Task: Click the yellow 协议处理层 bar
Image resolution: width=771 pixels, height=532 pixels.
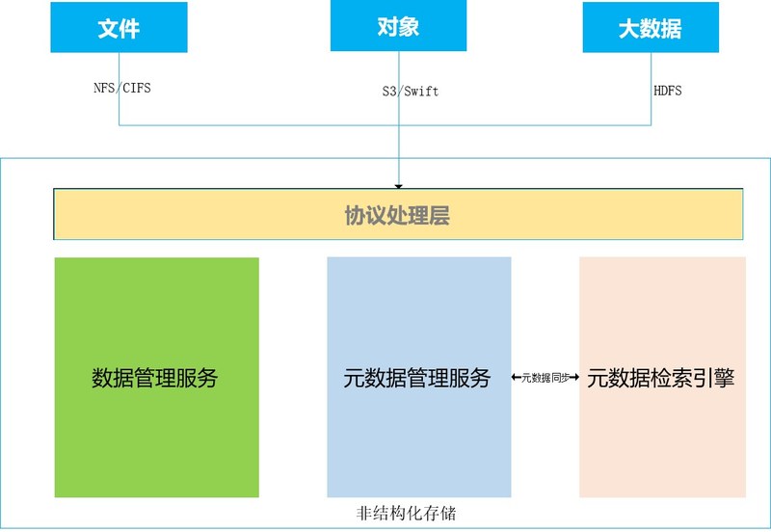Action: [397, 215]
